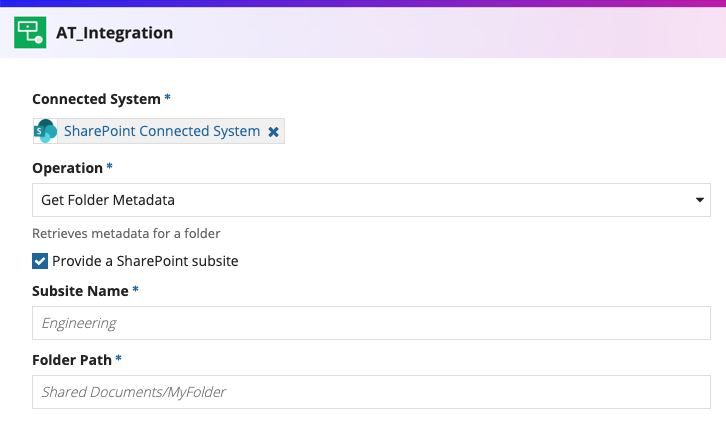Click the SharePoint logo icon
Screen dimensions: 726x425
(x=45, y=131)
